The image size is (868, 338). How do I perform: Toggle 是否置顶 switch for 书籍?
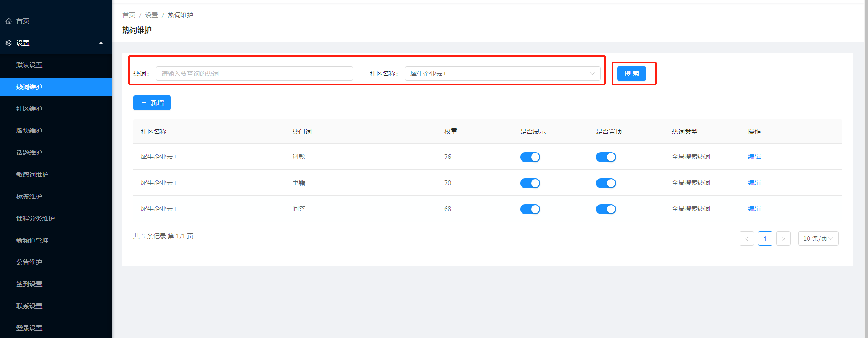coord(606,183)
